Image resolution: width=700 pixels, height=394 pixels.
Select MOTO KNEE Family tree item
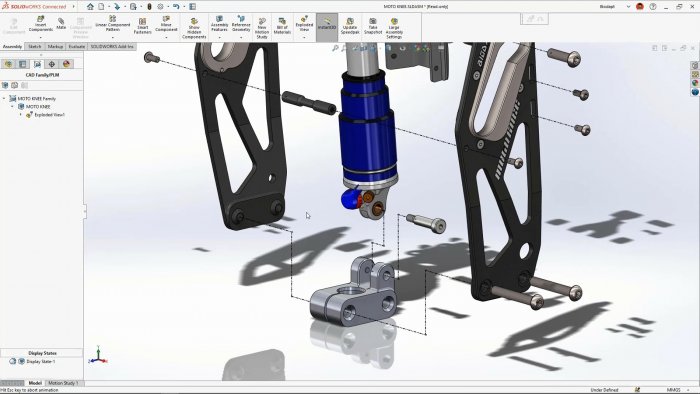[x=37, y=98]
